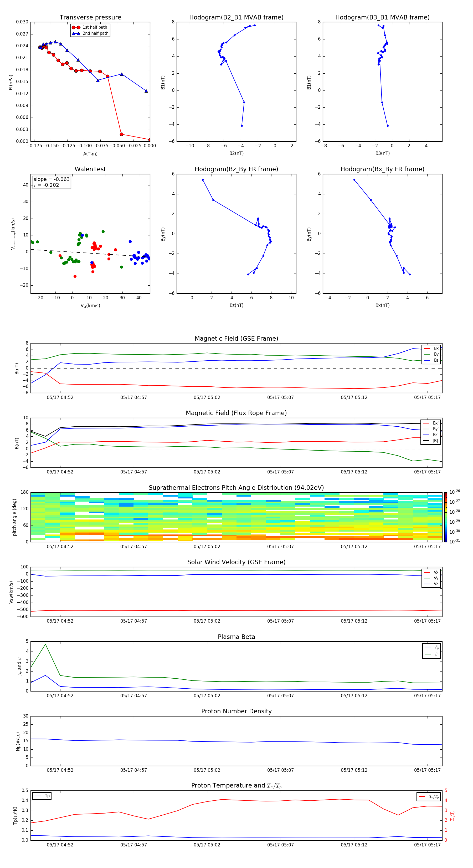Screen dimensions: 473x868
Task: Click the 'WalenTest' plot title
Action: 90,169
